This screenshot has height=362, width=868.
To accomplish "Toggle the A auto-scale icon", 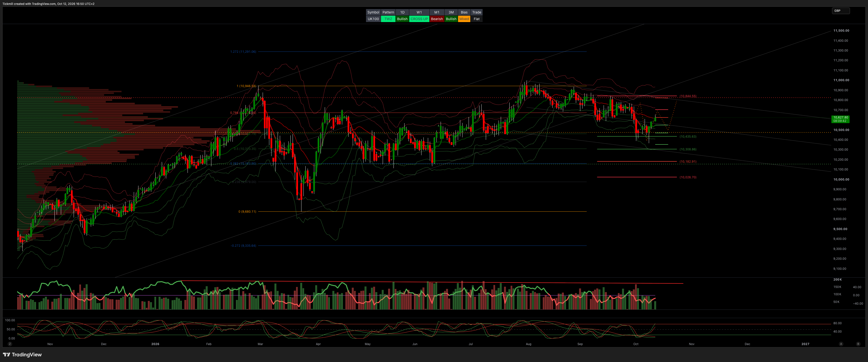I will click(841, 344).
